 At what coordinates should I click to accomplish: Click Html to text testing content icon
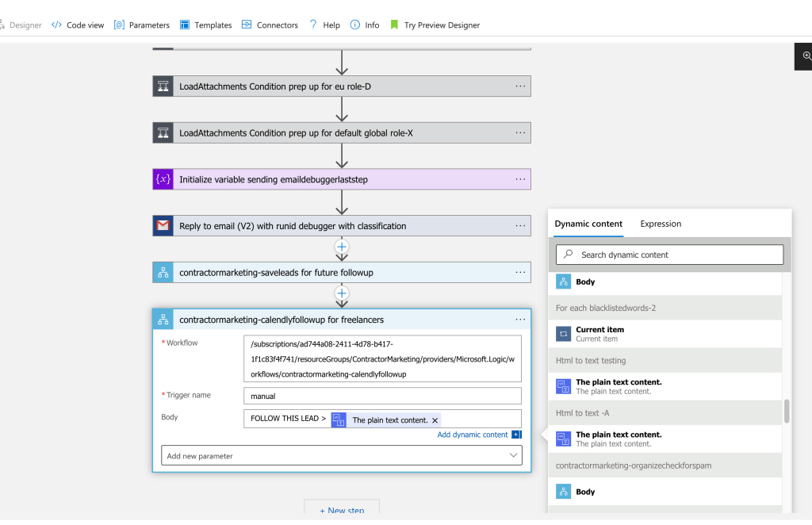[x=564, y=387]
